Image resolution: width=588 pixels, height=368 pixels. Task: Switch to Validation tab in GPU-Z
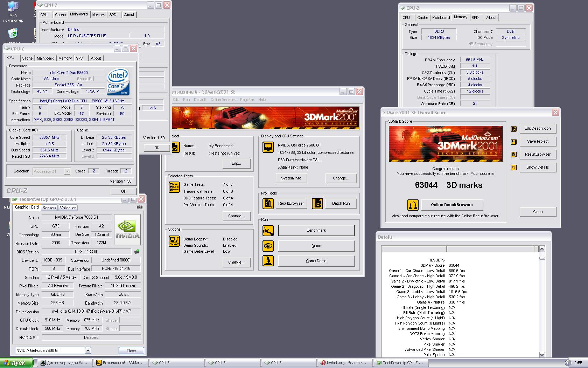68,208
